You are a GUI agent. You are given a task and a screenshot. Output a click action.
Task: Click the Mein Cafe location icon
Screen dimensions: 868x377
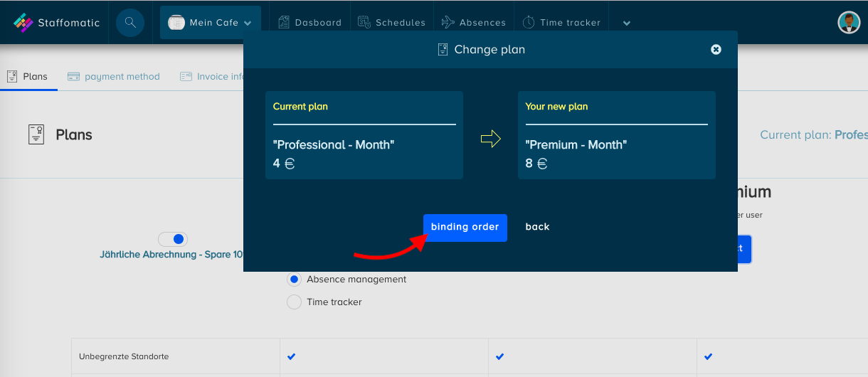click(x=176, y=23)
